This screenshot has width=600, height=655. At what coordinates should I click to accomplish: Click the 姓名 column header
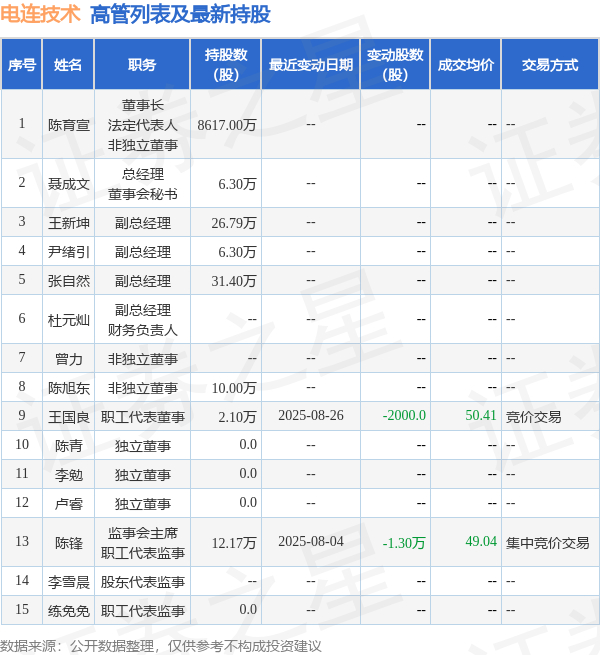tap(68, 65)
